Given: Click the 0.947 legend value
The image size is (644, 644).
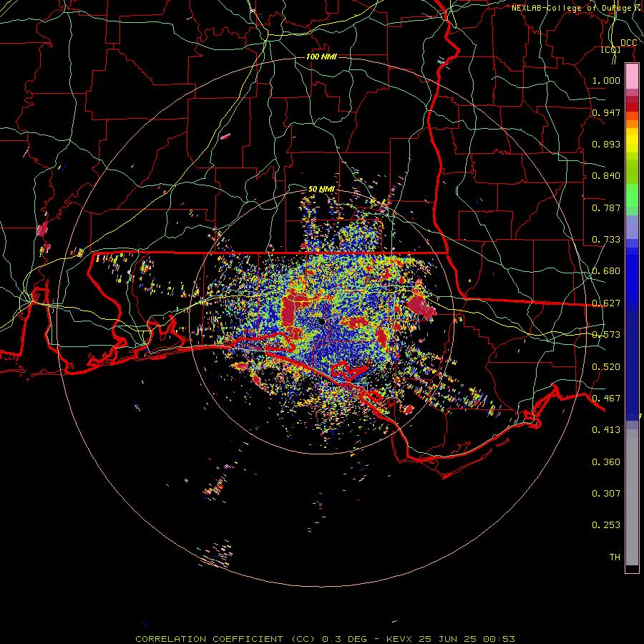Looking at the screenshot, I should click(606, 112).
